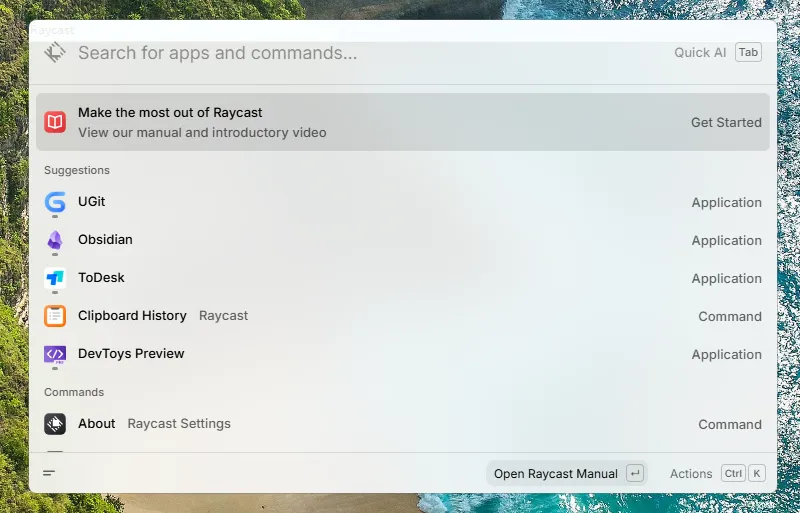This screenshot has width=800, height=513.
Task: Click the Raycast logo icon beside search
Action: 55,53
